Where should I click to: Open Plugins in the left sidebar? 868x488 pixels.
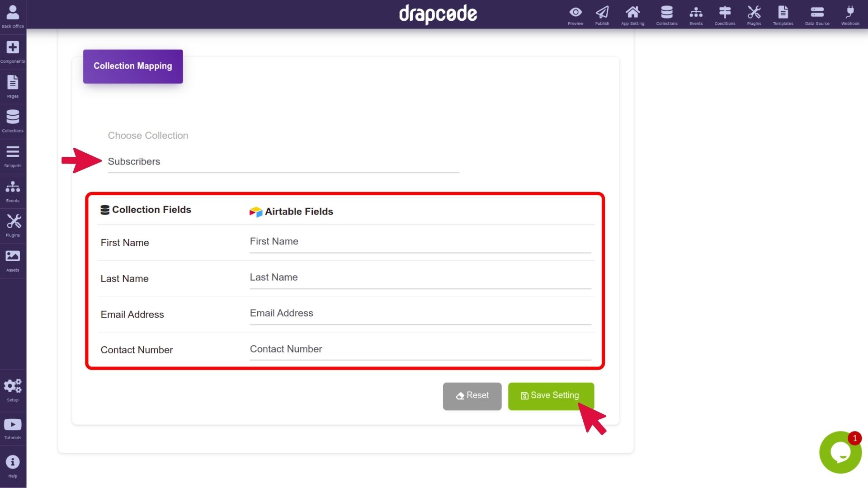(13, 226)
